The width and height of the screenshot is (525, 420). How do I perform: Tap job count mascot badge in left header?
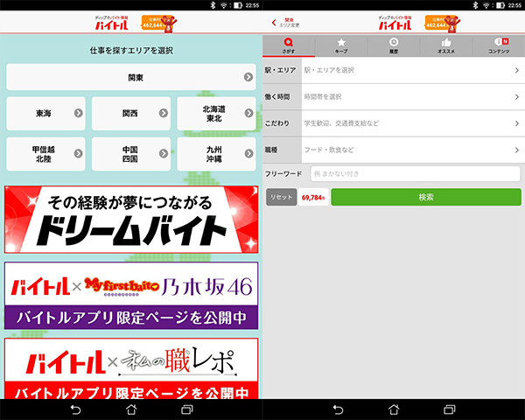point(159,24)
